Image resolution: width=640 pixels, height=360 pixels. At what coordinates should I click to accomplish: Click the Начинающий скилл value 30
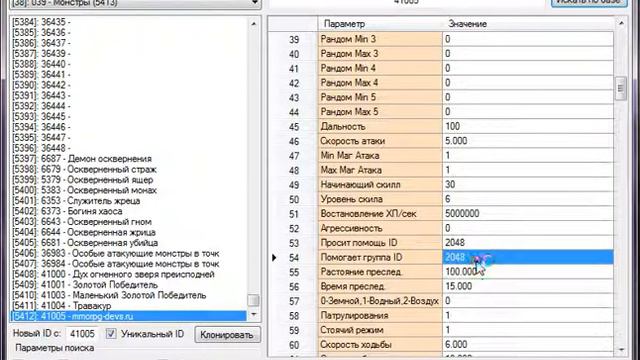pos(528,184)
